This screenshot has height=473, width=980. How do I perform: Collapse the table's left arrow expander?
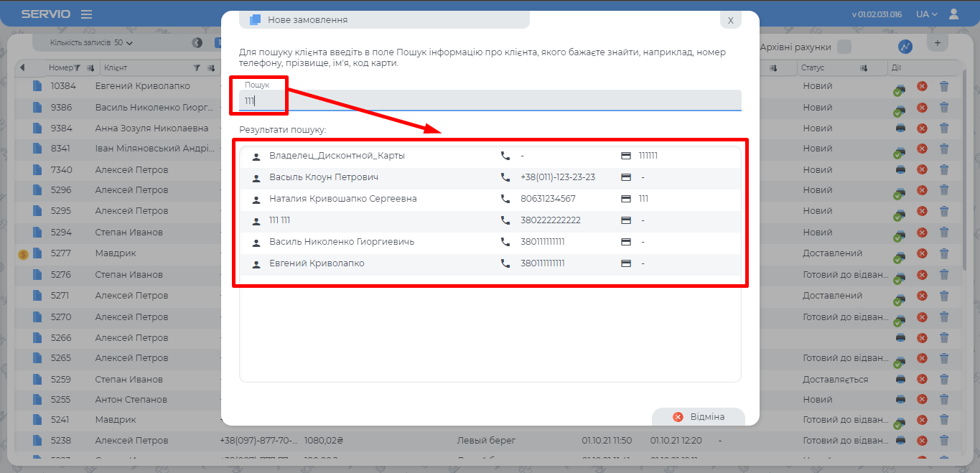[22, 68]
